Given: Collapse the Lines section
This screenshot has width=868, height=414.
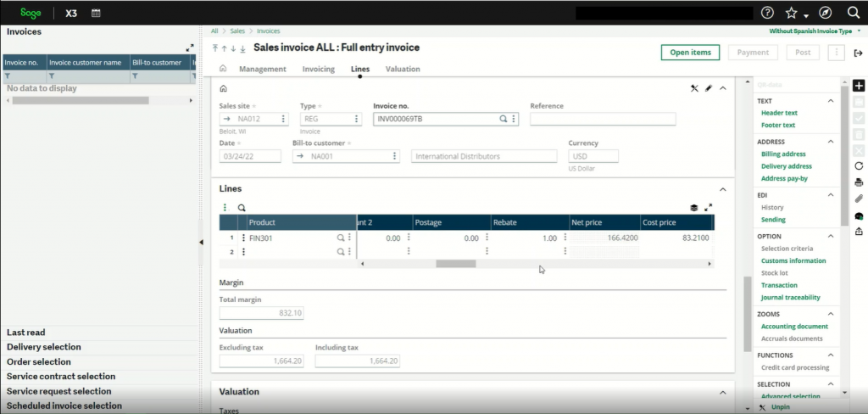Looking at the screenshot, I should (722, 189).
